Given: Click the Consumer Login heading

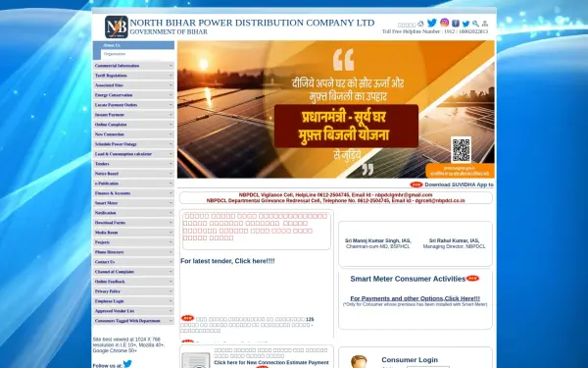Looking at the screenshot, I should pos(410,360).
